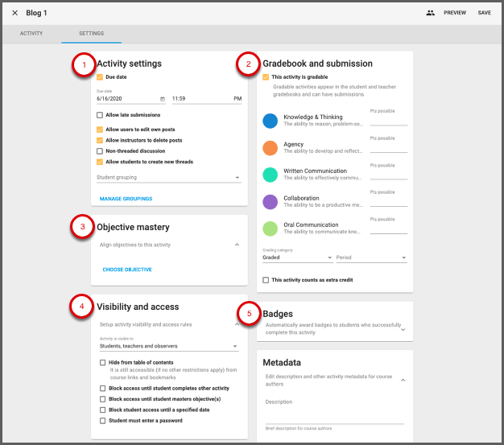Click the teal Written Communication circle icon

[x=271, y=175]
